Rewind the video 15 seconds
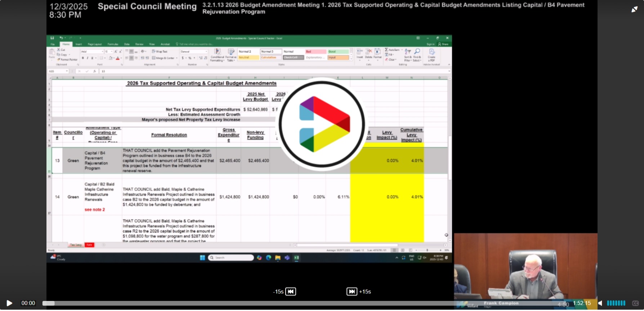Viewport: 644px width, 311px height. [290, 292]
